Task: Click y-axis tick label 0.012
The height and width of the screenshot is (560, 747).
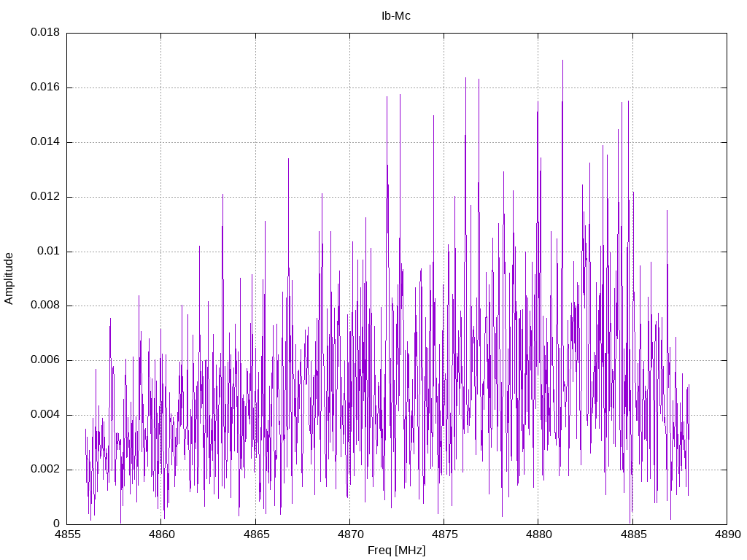Action: pyautogui.click(x=45, y=196)
